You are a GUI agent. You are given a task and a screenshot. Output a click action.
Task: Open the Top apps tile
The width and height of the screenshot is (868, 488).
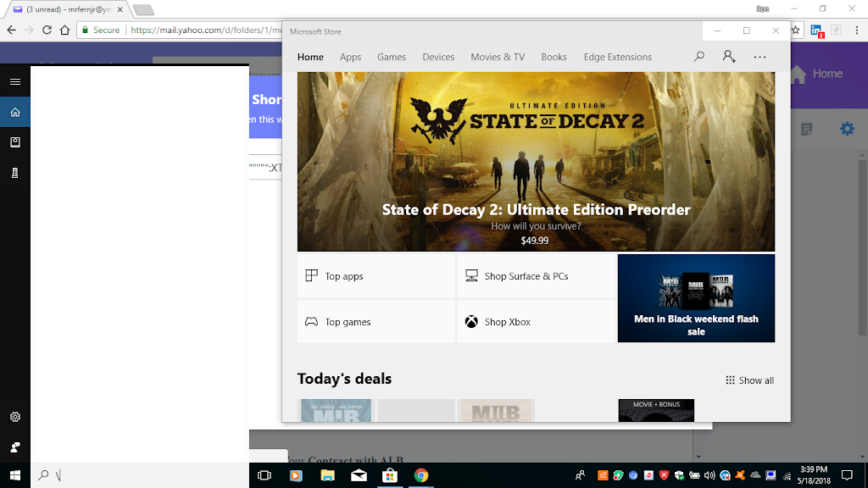(376, 276)
